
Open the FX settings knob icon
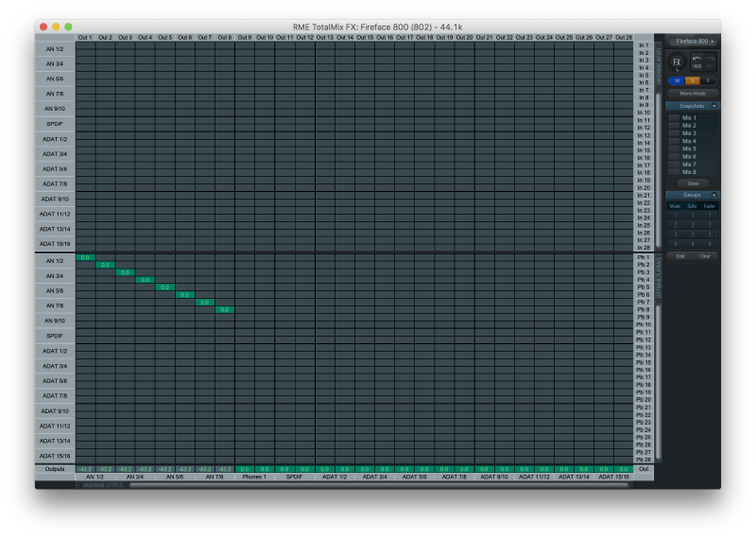[x=677, y=62]
